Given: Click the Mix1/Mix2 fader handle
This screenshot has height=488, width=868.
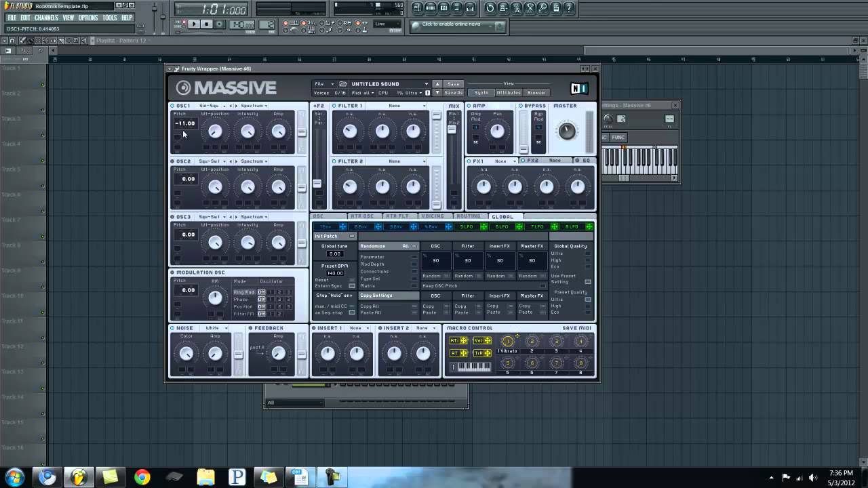Looking at the screenshot, I should tap(452, 129).
